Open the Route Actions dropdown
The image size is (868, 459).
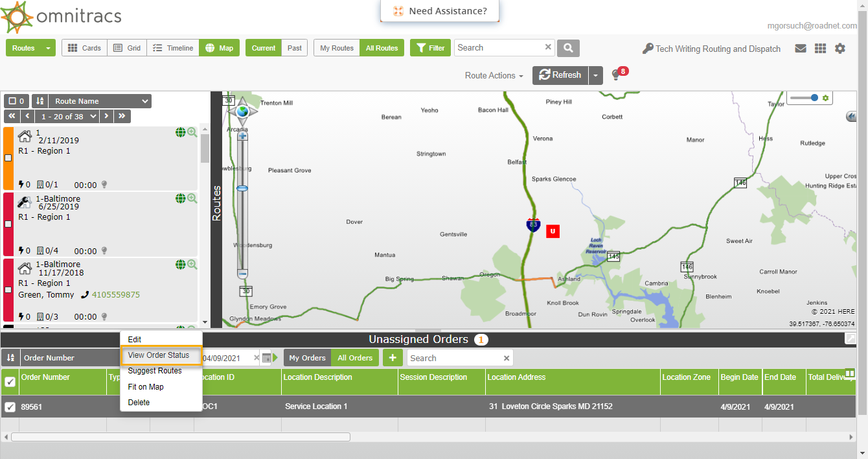point(494,75)
